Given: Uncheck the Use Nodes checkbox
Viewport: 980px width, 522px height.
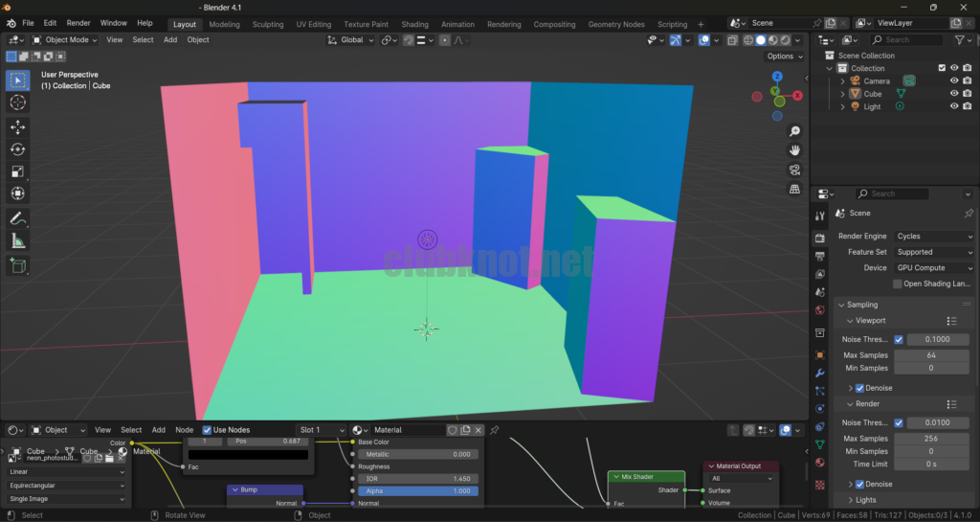Looking at the screenshot, I should pyautogui.click(x=208, y=430).
